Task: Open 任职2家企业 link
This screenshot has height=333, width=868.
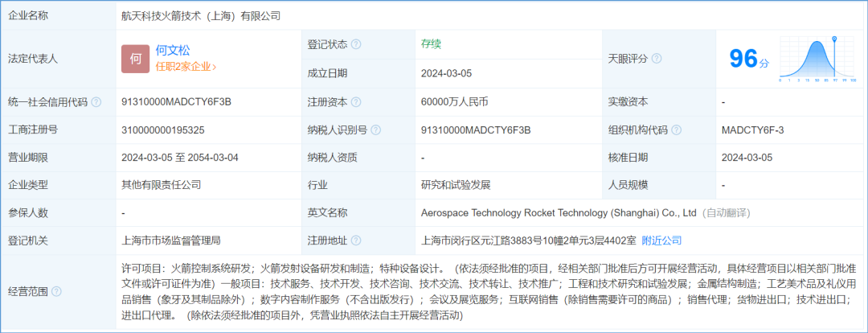Action: coord(186,67)
